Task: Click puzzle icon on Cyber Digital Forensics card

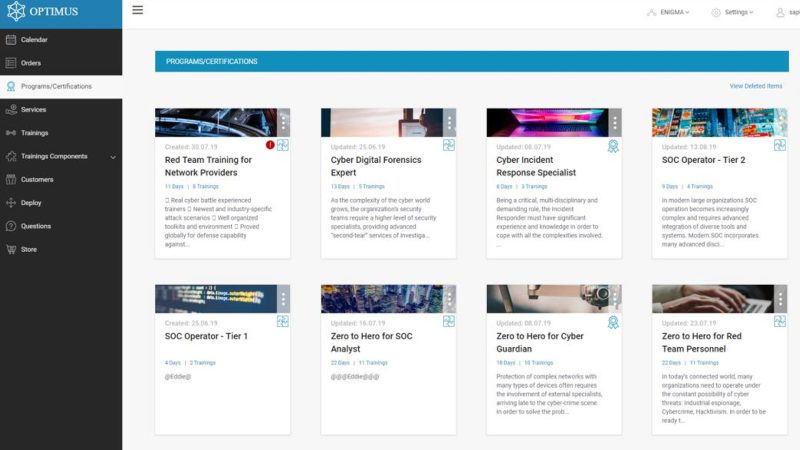Action: tap(449, 146)
